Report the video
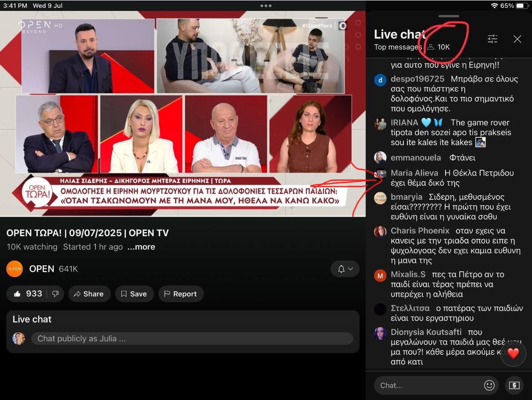The image size is (532, 400). [181, 294]
